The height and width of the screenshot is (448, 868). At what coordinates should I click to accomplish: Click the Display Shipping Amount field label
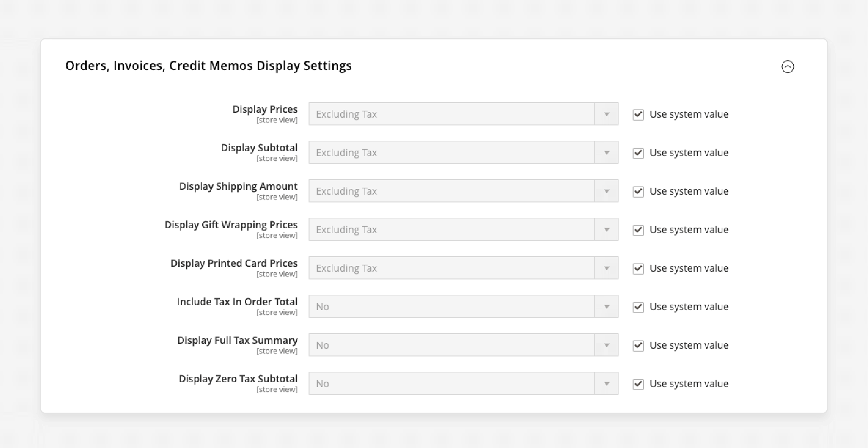tap(238, 186)
